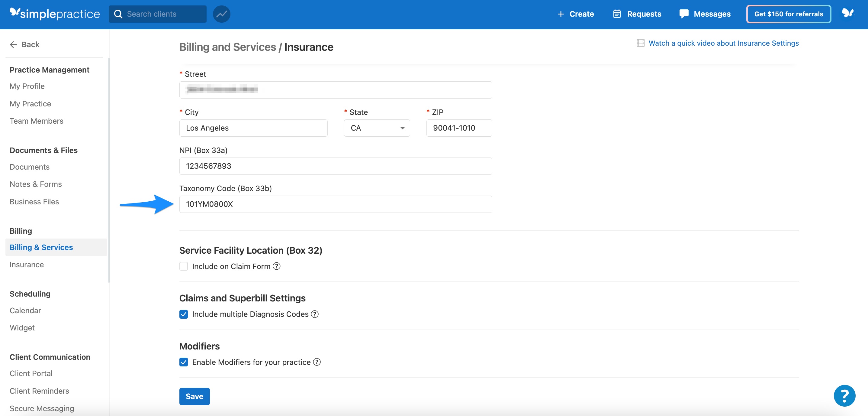This screenshot has height=416, width=868.
Task: Click the Scheduling heading
Action: (30, 294)
